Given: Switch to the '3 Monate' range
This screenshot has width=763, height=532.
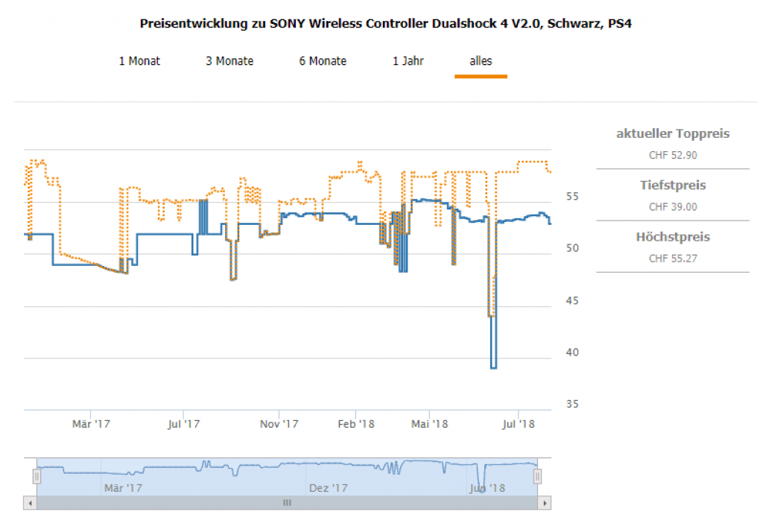Looking at the screenshot, I should (229, 61).
